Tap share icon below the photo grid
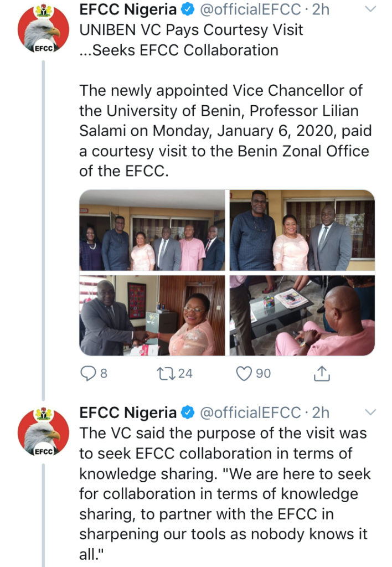Image resolution: width=392 pixels, height=567 pixels. point(322,374)
